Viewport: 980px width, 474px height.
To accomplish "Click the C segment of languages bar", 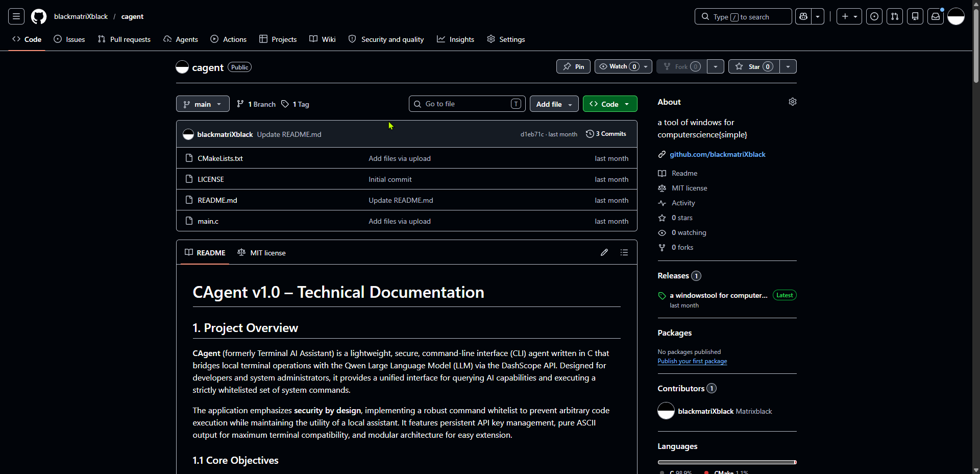I will coord(726,462).
